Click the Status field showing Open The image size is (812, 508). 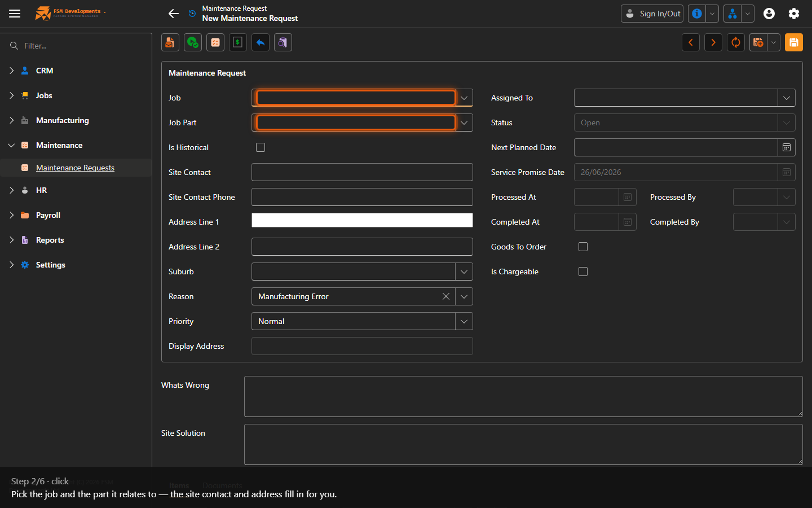pyautogui.click(x=685, y=122)
